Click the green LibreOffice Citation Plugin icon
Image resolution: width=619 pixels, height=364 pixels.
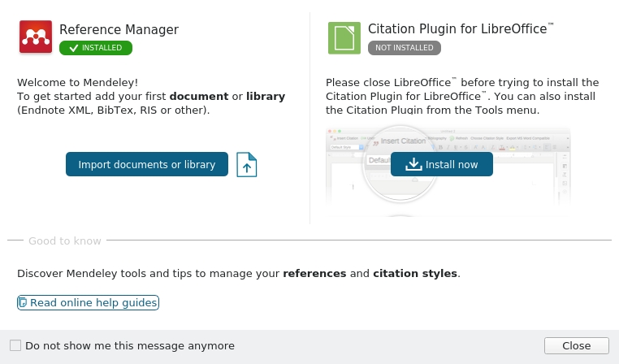[344, 38]
